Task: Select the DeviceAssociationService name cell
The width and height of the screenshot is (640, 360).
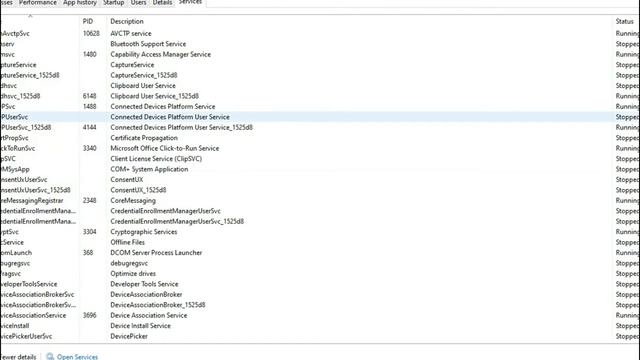Action: 33,316
